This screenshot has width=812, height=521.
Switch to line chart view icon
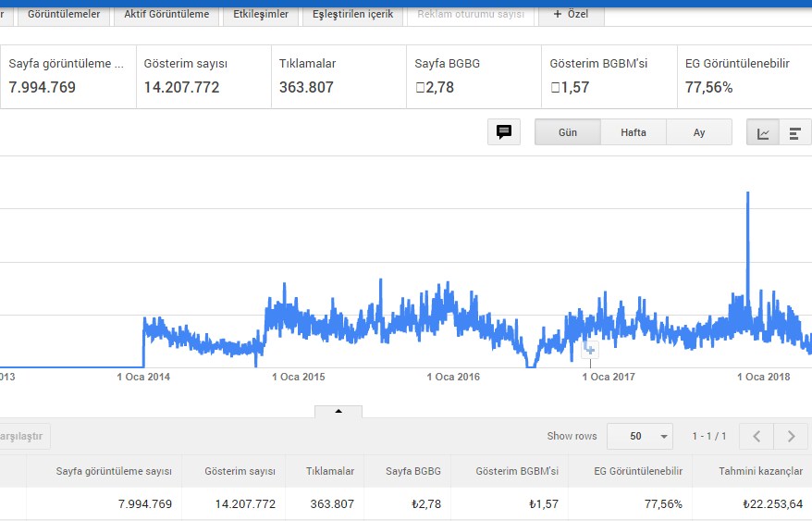coord(763,132)
